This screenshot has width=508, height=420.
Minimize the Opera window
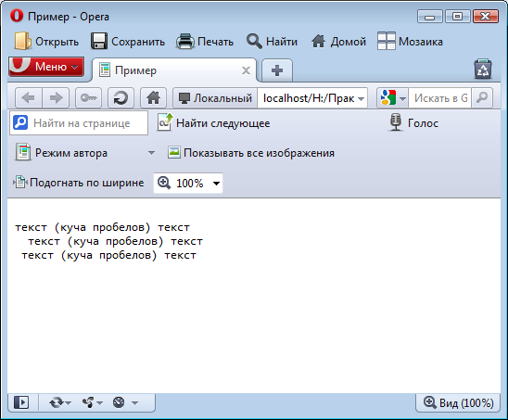point(429,16)
